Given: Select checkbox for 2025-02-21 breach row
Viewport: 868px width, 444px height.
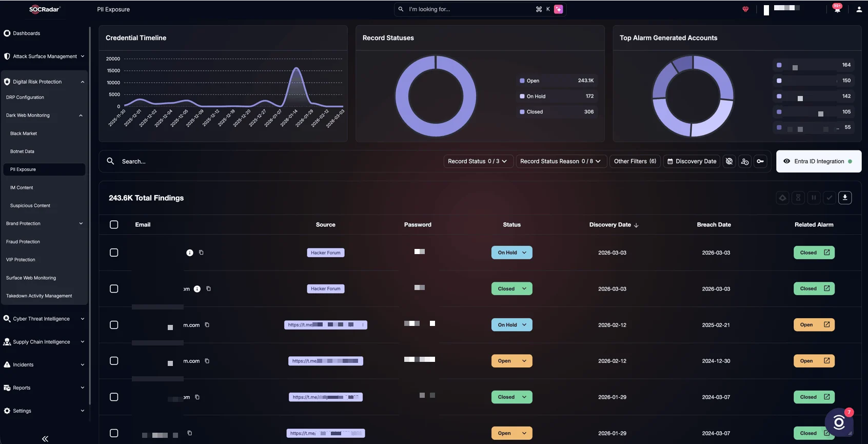Looking at the screenshot, I should pyautogui.click(x=114, y=325).
